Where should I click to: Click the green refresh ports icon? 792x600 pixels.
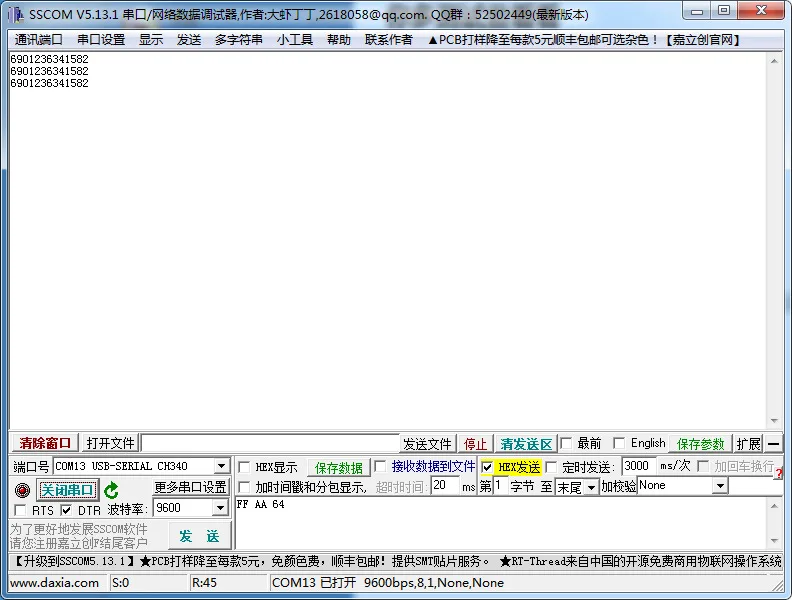(x=111, y=490)
